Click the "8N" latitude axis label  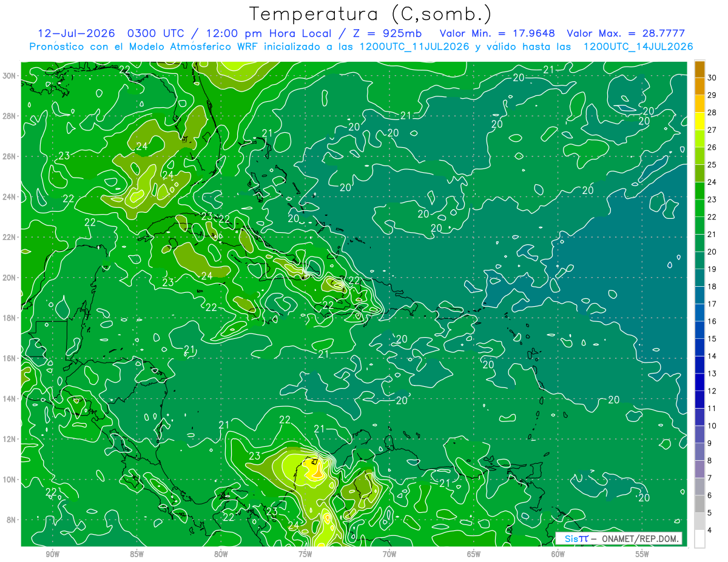(12, 520)
